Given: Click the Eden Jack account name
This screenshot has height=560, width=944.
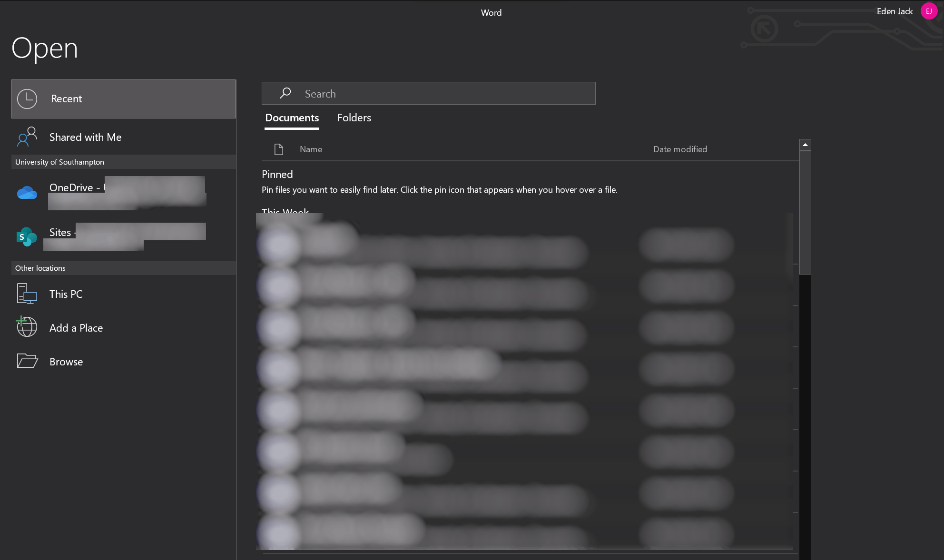Looking at the screenshot, I should coord(895,11).
